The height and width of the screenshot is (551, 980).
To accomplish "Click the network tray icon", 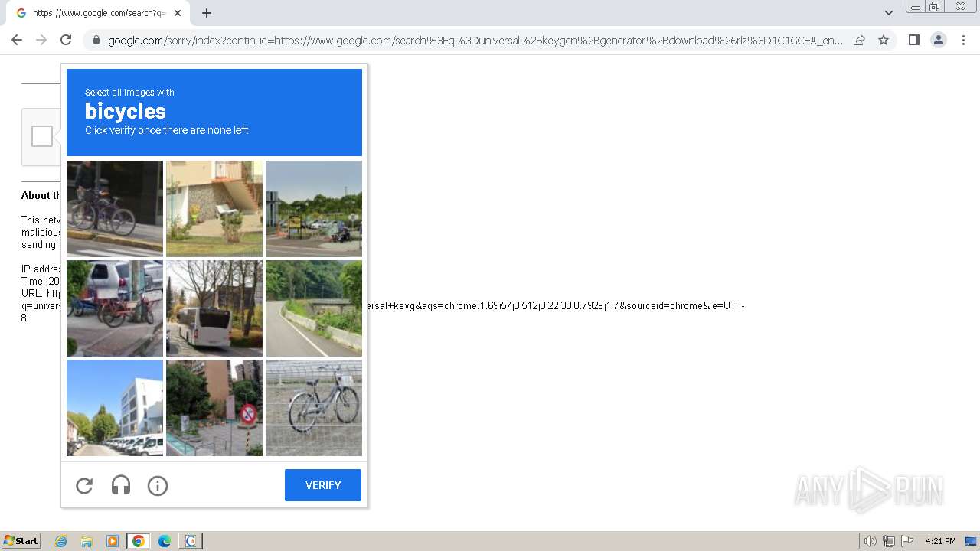I will click(x=889, y=541).
